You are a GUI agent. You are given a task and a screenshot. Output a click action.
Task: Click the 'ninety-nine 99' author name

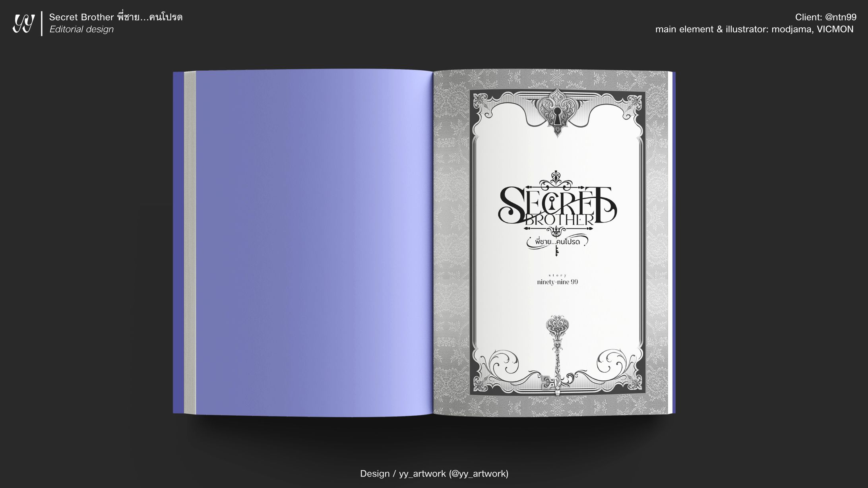tap(557, 282)
